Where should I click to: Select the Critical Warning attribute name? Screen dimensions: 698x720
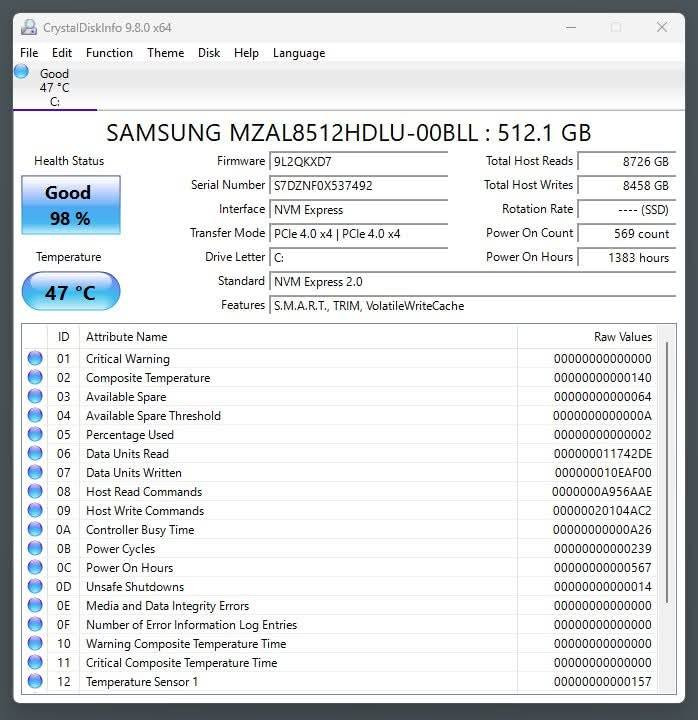coord(128,359)
